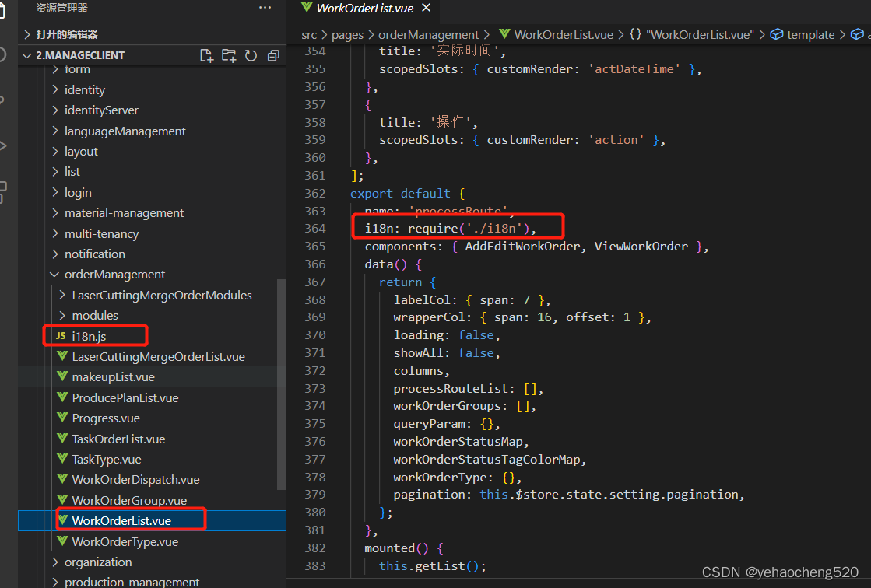This screenshot has width=871, height=588.
Task: Open ProducePlanList.vue file
Action: click(x=125, y=397)
